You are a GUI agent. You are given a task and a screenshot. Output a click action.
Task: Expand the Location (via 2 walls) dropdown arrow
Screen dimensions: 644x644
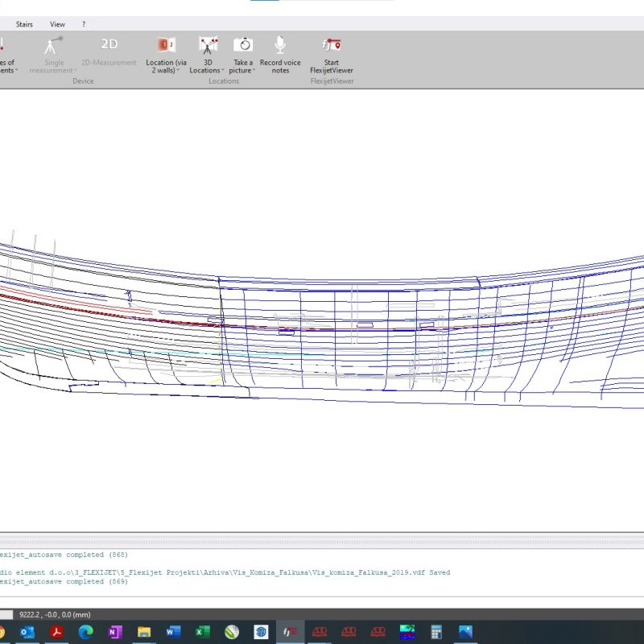(178, 71)
